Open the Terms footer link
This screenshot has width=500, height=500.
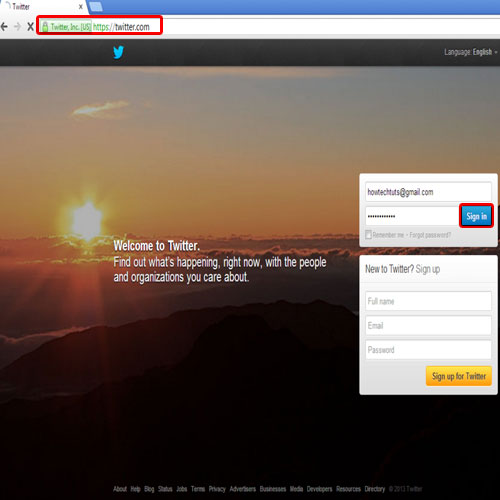[198, 489]
